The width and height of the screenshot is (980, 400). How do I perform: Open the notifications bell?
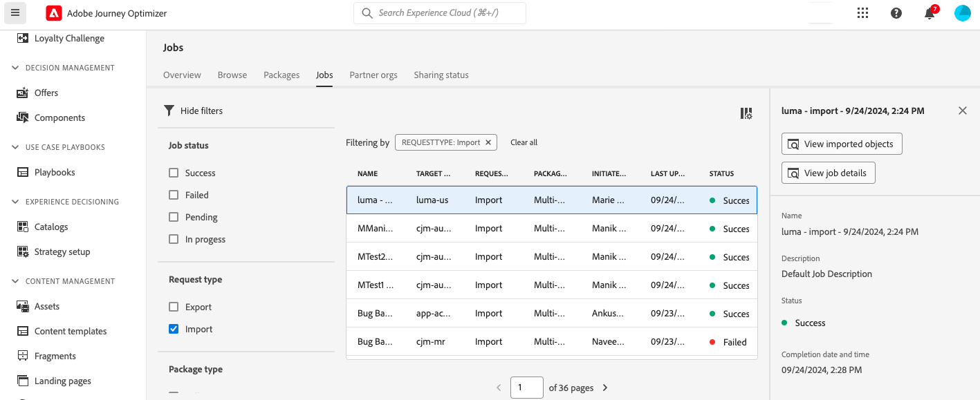(x=930, y=13)
